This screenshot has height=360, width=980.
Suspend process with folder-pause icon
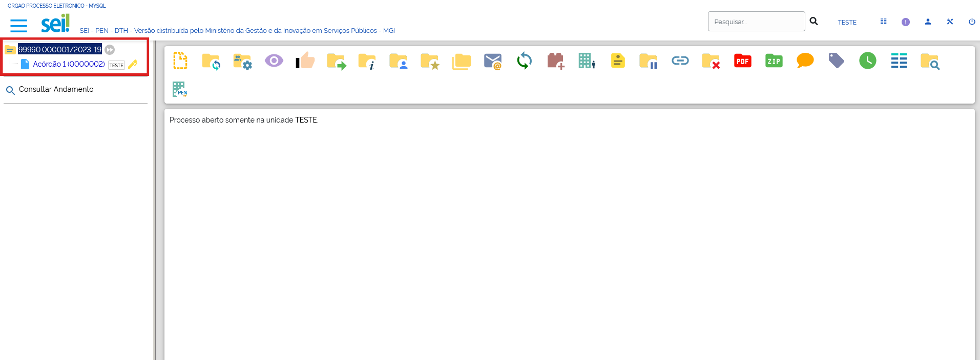tap(649, 62)
